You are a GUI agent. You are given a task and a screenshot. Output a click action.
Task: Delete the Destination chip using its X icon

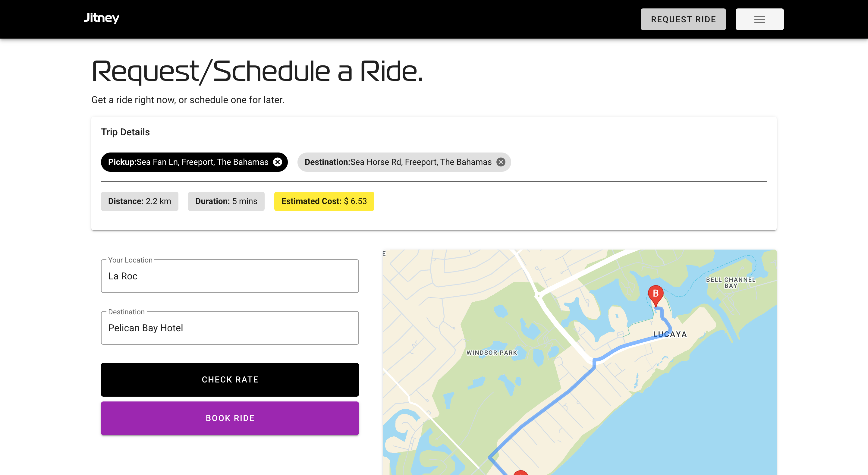pyautogui.click(x=501, y=162)
